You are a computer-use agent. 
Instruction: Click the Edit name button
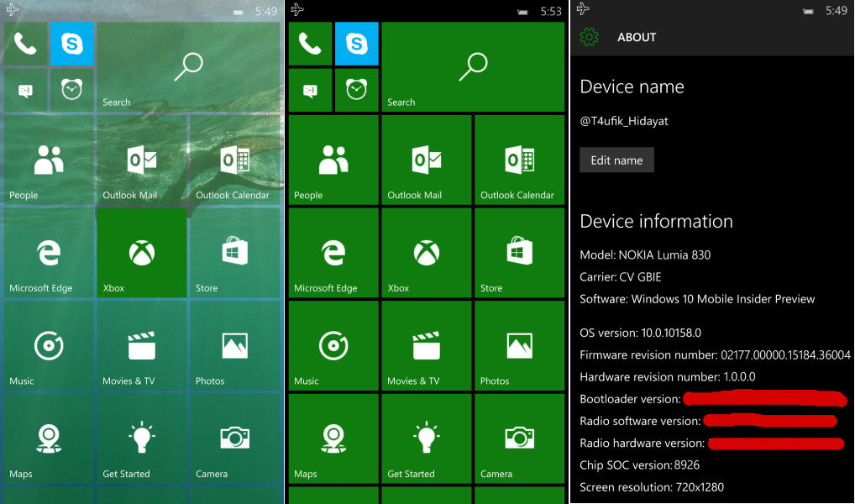click(616, 160)
